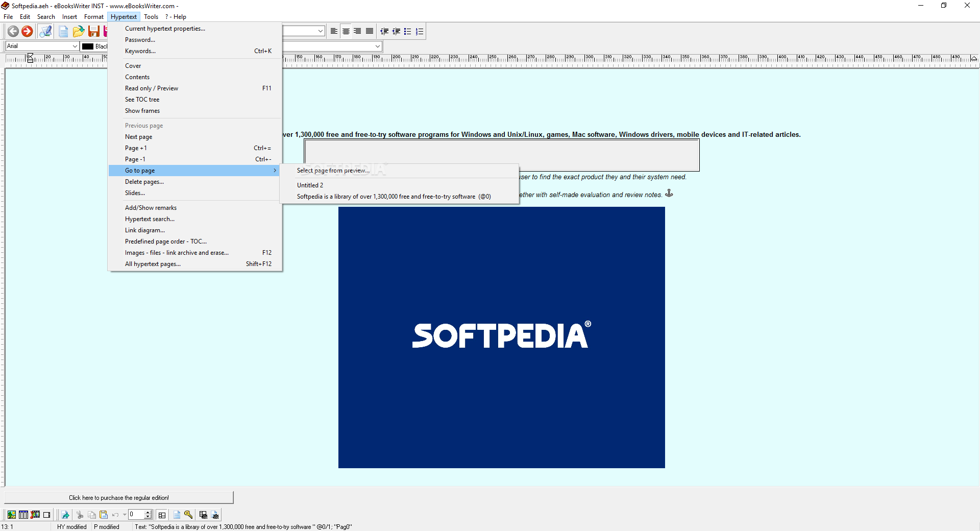This screenshot has width=980, height=531.
Task: Select Keywords... menu entry
Action: 195,51
